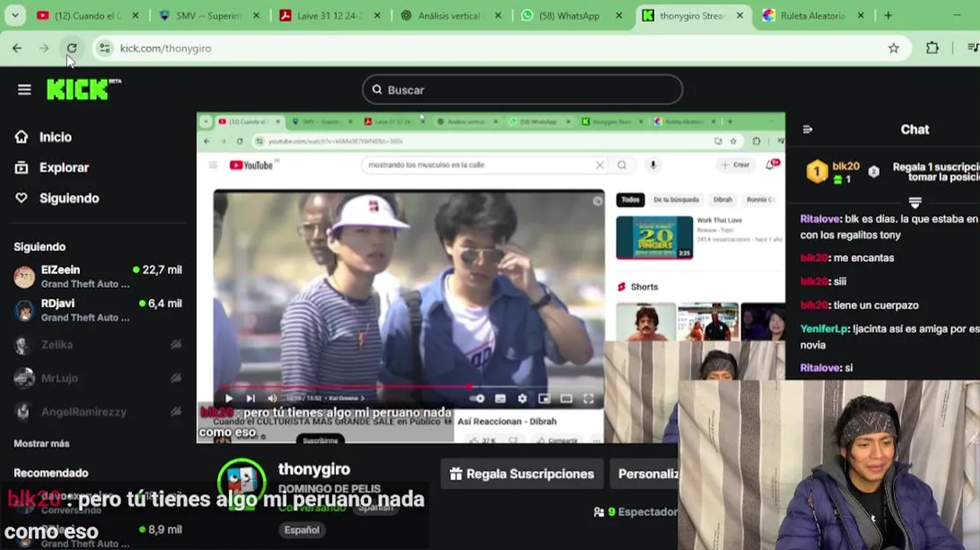The height and width of the screenshot is (550, 980).
Task: Go forward one page in the browser
Action: (x=44, y=48)
